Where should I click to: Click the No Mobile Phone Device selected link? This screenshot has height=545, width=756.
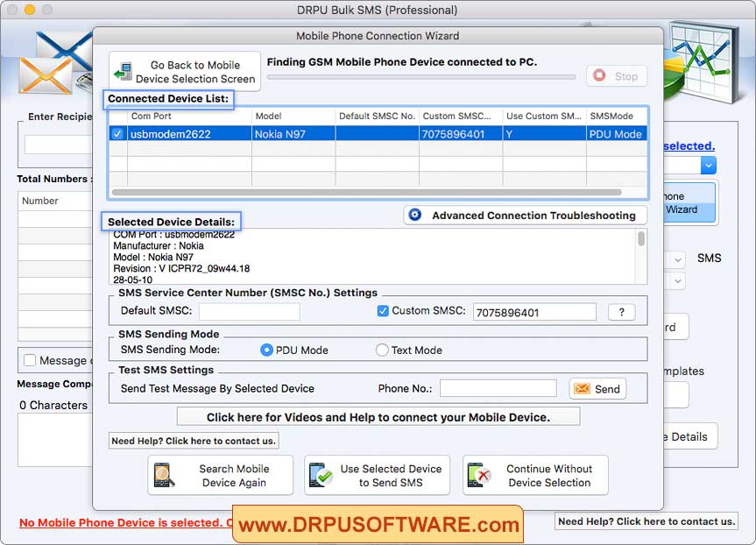coord(125,522)
